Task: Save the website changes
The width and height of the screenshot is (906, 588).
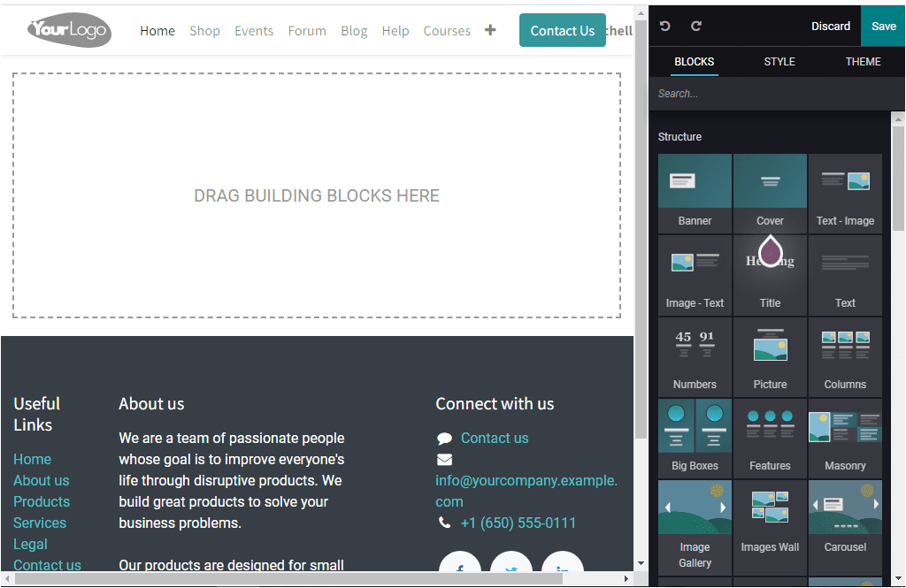Action: pyautogui.click(x=883, y=26)
